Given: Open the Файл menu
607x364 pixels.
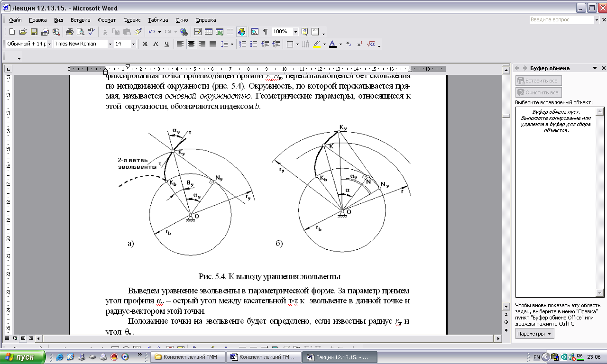Looking at the screenshot, I should point(15,20).
